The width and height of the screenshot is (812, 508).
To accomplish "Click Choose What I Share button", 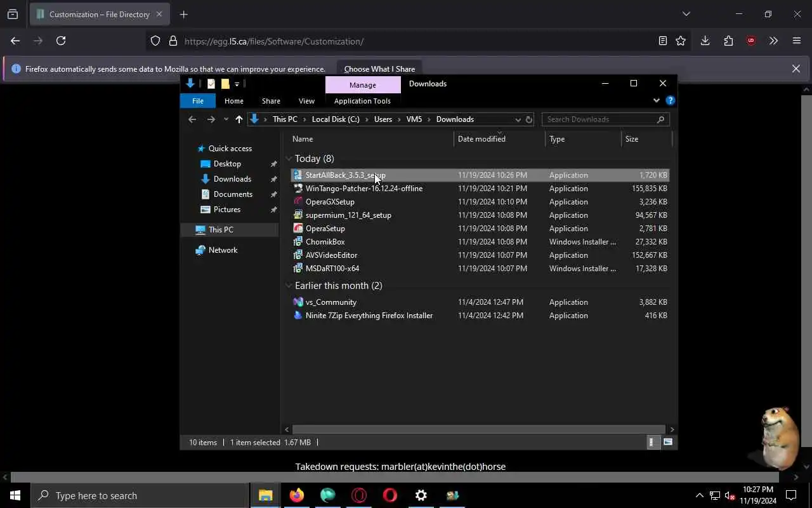I will coord(379,69).
